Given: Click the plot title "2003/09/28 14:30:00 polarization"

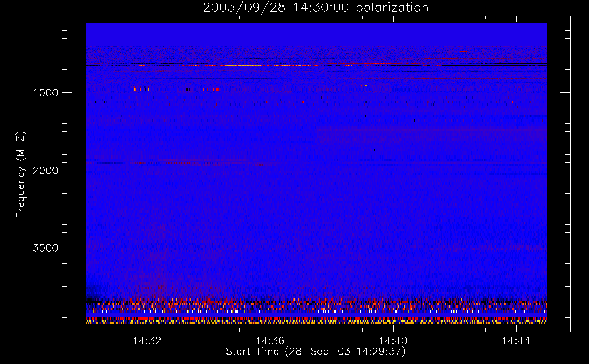Looking at the screenshot, I should pyautogui.click(x=316, y=8).
